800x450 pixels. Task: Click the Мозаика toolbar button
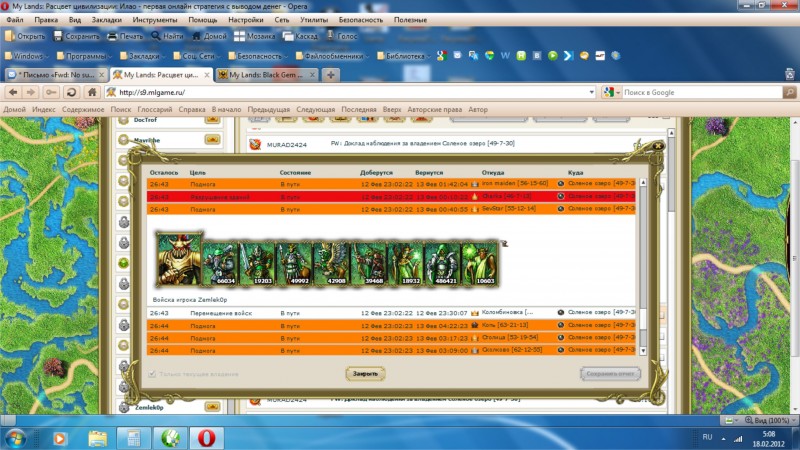pos(255,36)
